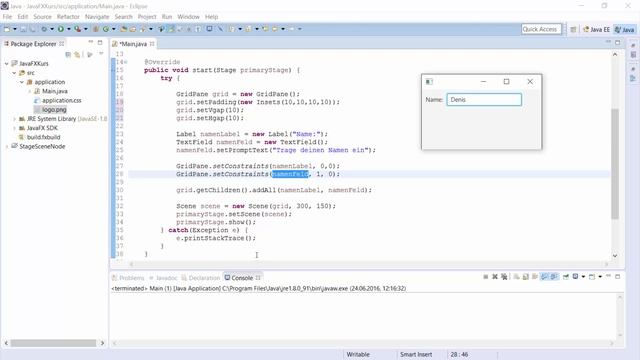Click the editor vertical scrollbar thumb

pyautogui.click(x=615, y=164)
